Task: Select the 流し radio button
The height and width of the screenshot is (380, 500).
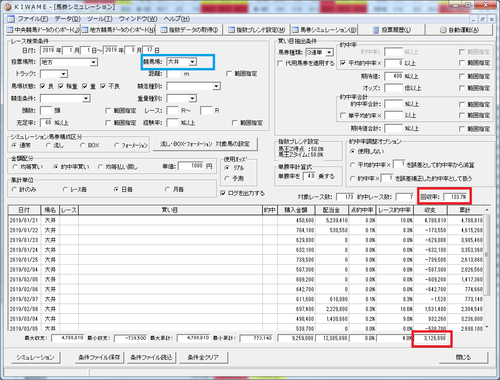Action: click(48, 145)
